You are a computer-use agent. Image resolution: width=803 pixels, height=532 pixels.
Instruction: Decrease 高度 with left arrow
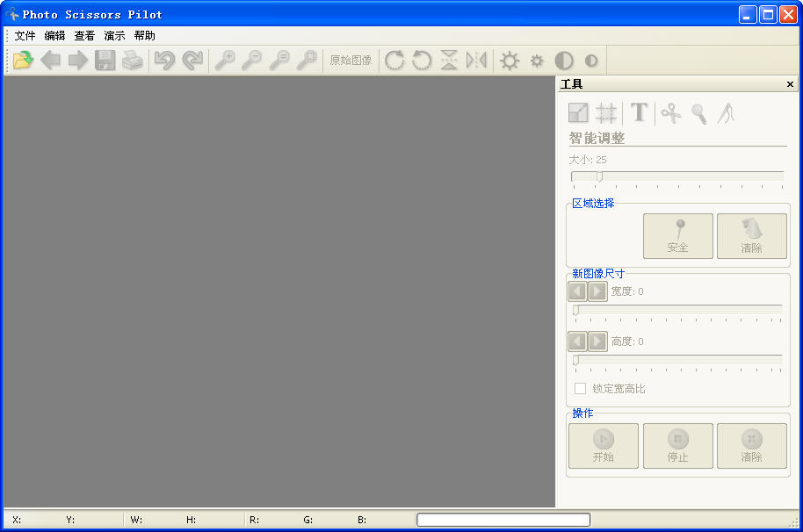coord(578,341)
